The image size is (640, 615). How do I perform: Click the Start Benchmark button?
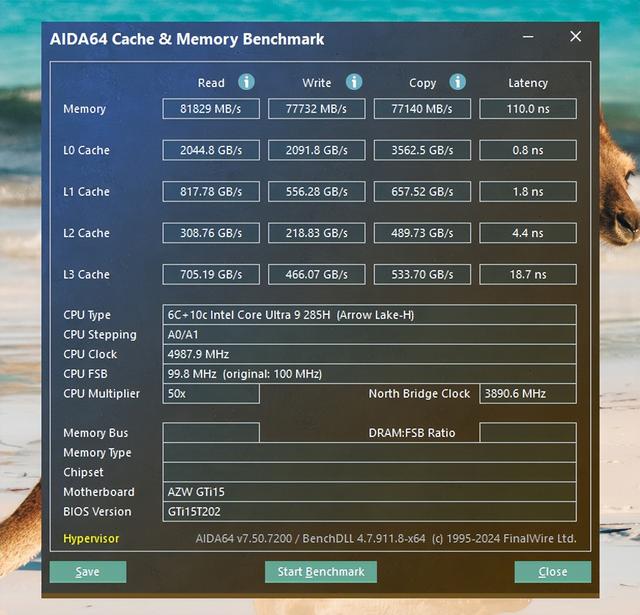click(321, 572)
